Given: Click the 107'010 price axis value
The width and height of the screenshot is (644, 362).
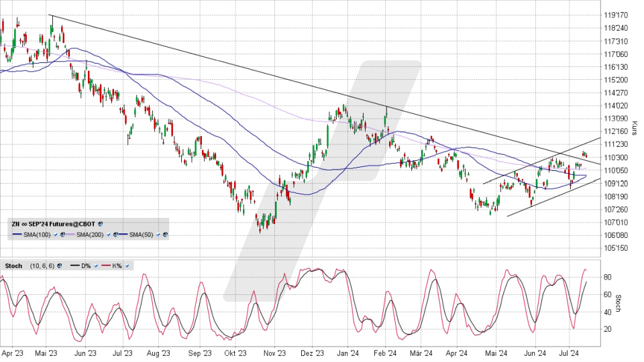Looking at the screenshot, I should pos(616,223).
